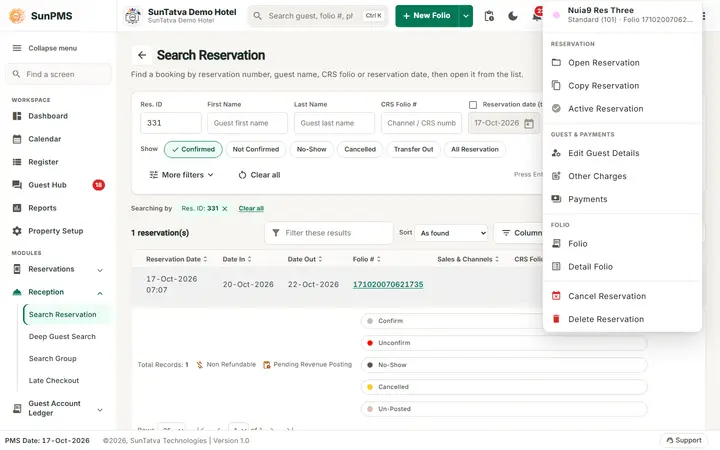Expand the More filters option
This screenshot has height=450, width=720.
pyautogui.click(x=182, y=175)
